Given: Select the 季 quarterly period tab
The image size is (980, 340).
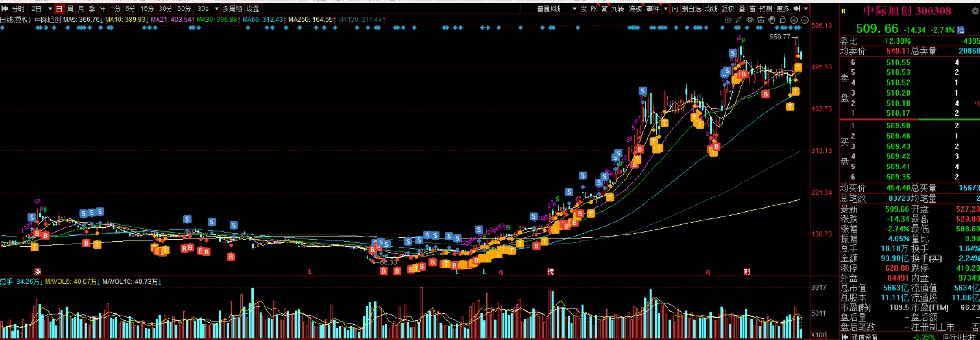Looking at the screenshot, I should tap(92, 9).
